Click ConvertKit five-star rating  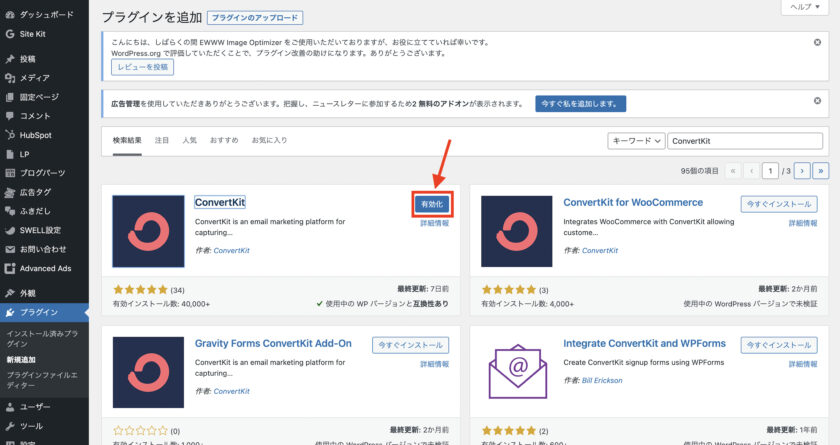[x=140, y=290]
